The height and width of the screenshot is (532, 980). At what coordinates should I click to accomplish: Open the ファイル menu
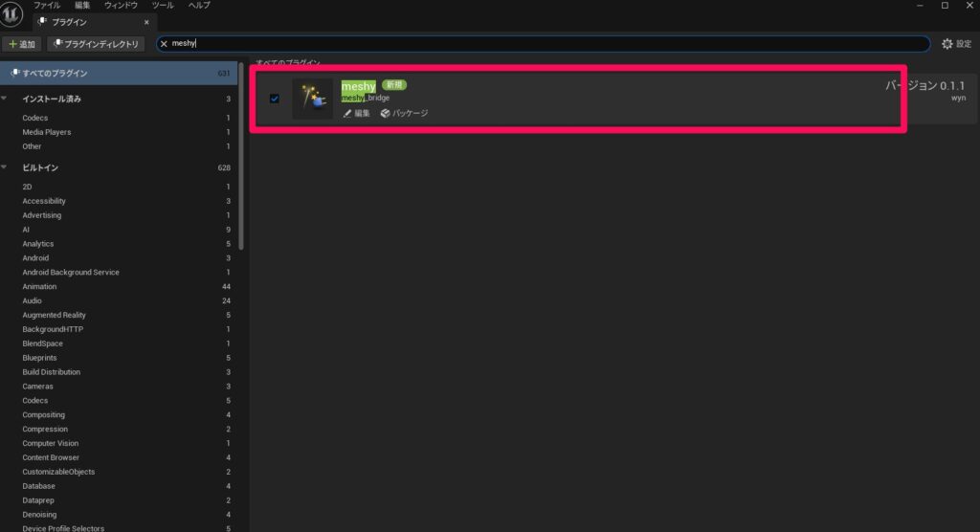coord(47,5)
